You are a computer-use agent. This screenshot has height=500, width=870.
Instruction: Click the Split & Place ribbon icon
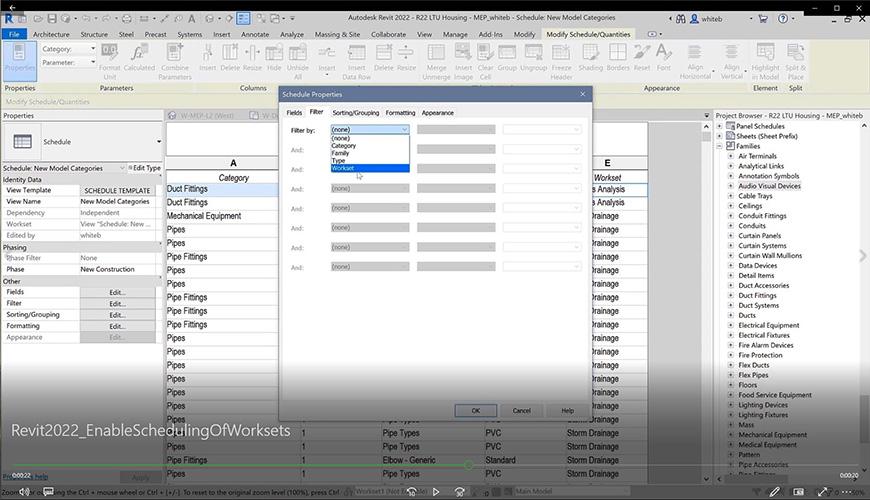(795, 62)
